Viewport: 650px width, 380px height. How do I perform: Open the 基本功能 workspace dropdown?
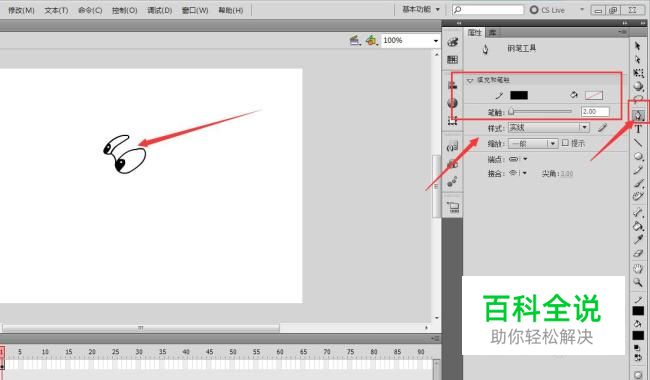(x=421, y=9)
